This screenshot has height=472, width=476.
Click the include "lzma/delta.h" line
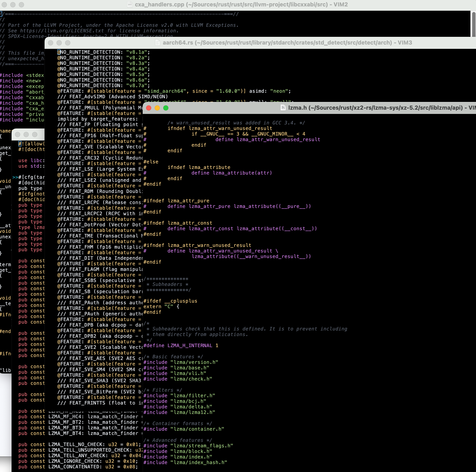pos(178,407)
